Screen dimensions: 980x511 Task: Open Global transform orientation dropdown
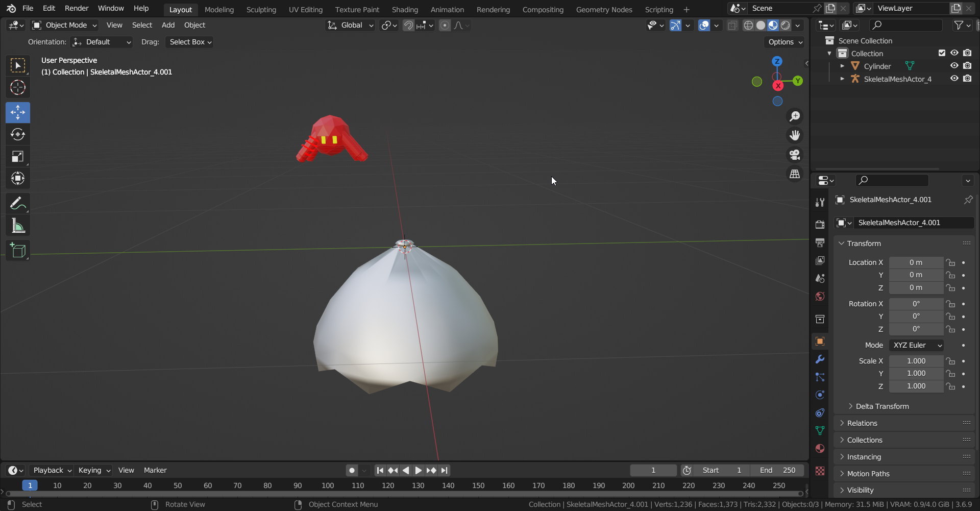(351, 25)
